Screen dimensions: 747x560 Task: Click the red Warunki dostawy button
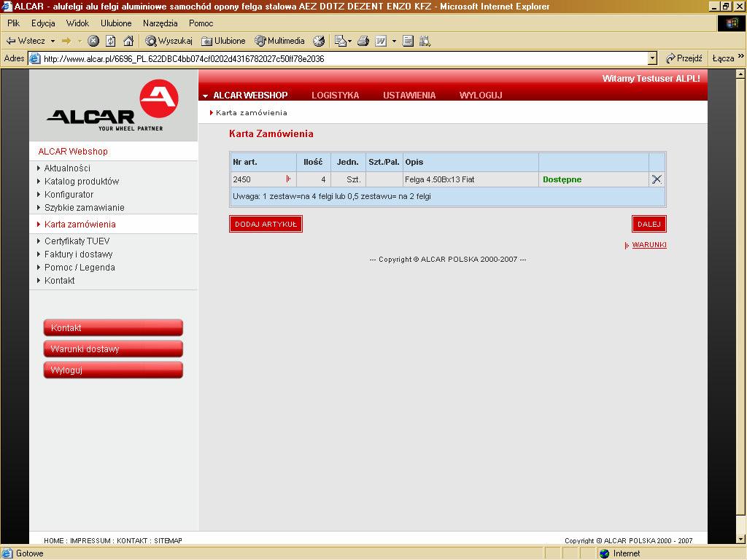pyautogui.click(x=113, y=349)
